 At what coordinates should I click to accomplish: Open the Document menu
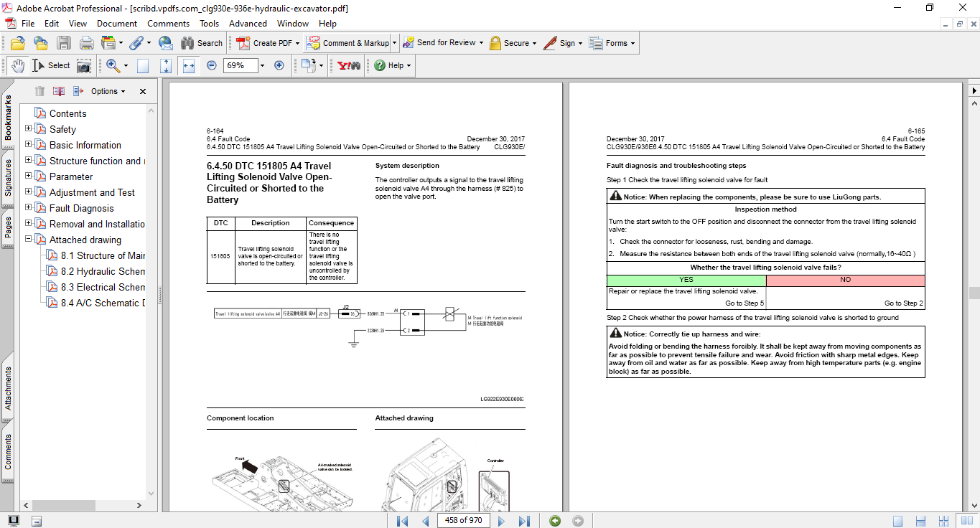[116, 23]
